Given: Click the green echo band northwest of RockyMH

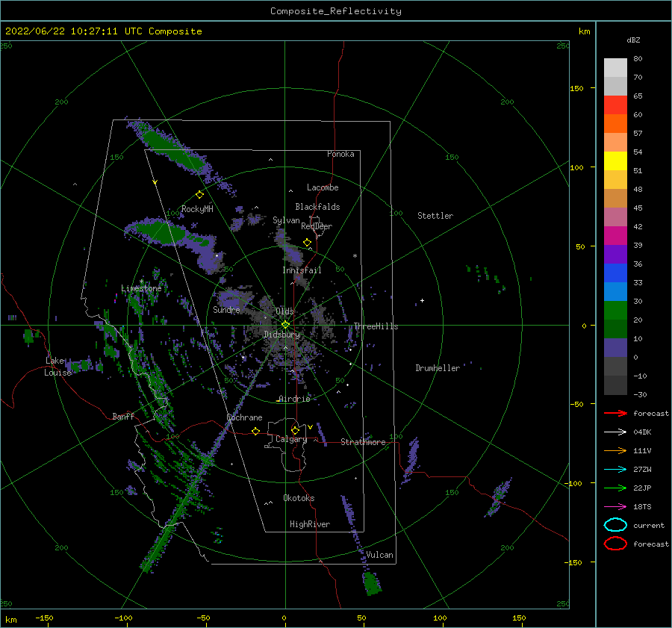Looking at the screenshot, I should click(173, 149).
